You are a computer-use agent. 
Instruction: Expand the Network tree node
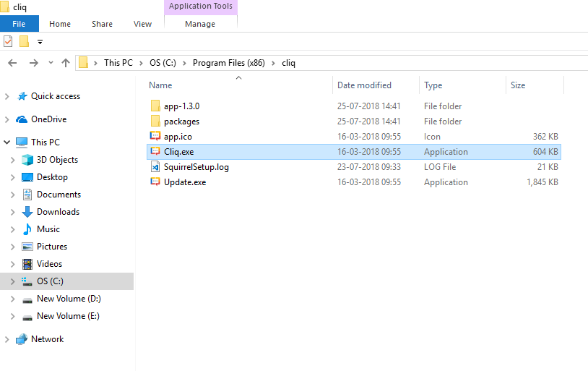[x=7, y=339]
